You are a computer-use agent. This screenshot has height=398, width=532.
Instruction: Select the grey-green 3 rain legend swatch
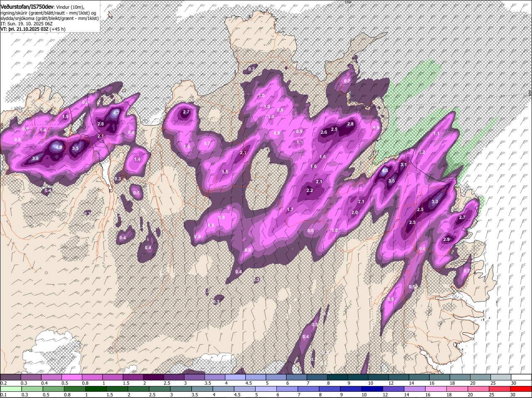(x=181, y=389)
